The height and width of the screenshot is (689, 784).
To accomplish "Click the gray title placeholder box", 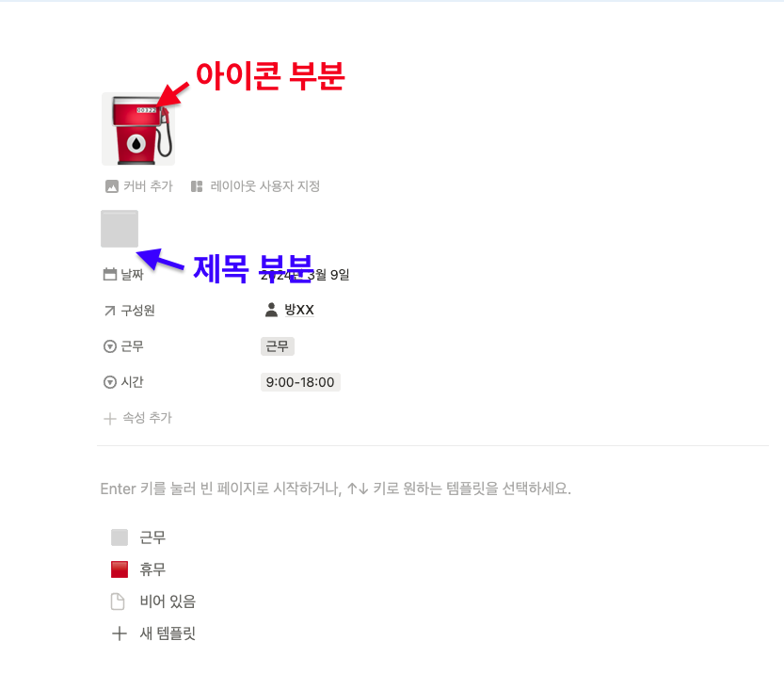I will point(120,229).
